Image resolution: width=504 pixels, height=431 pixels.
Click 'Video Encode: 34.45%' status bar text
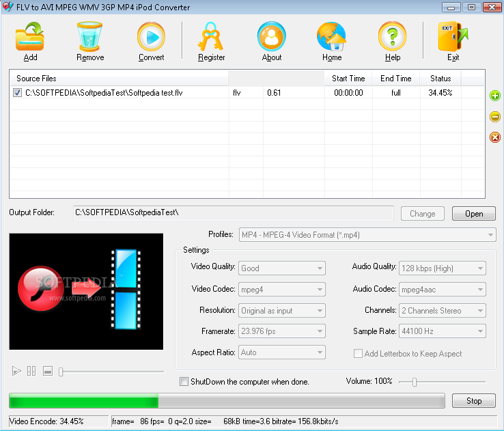pos(46,421)
